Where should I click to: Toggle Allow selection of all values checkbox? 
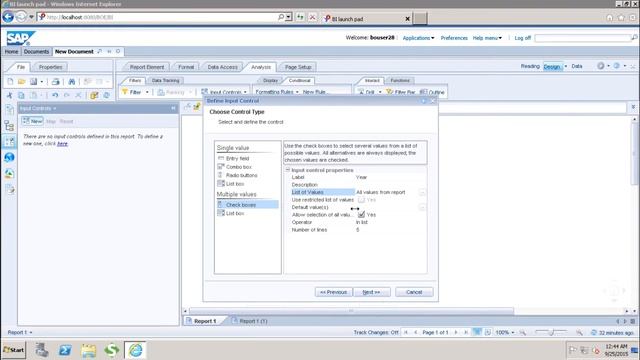361,215
